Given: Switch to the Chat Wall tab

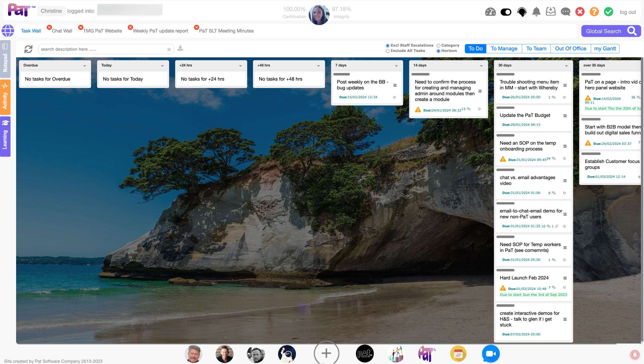Looking at the screenshot, I should click(62, 31).
